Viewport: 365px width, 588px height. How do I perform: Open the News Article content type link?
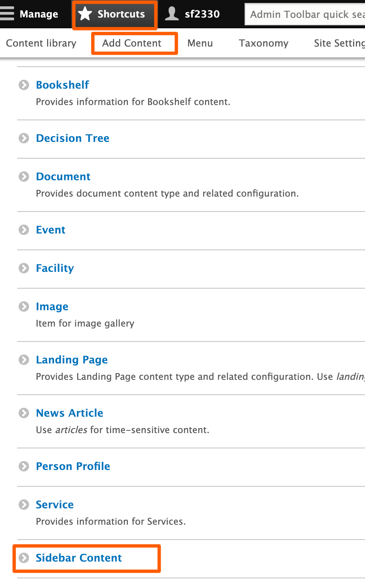(x=70, y=413)
